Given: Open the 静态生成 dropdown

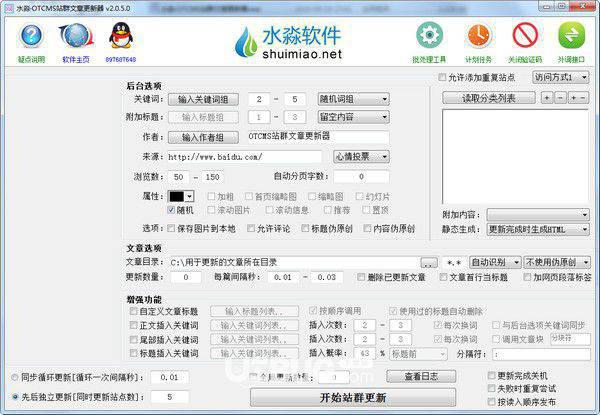Looking at the screenshot, I should (x=538, y=229).
